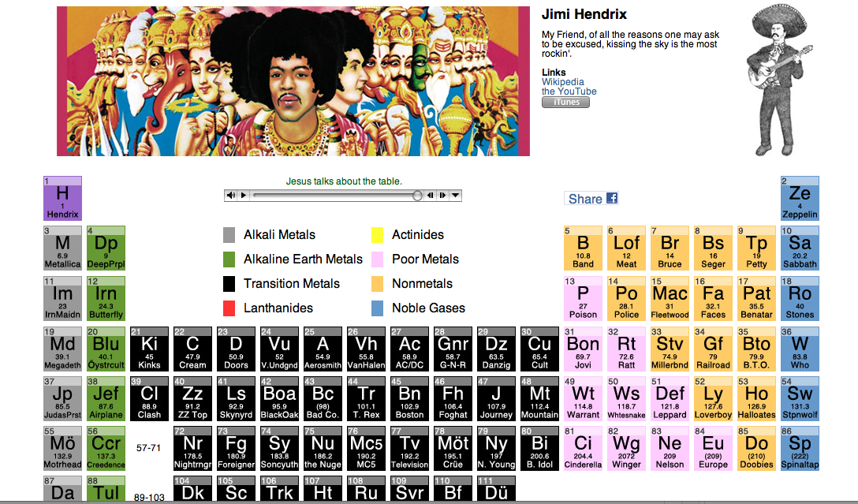Viewport: 858px width, 504px height.
Task: Choose the M Metallica element tile
Action: 62,248
